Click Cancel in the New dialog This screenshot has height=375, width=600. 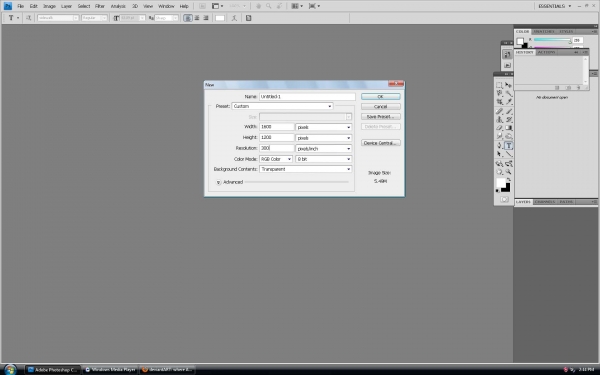[381, 106]
